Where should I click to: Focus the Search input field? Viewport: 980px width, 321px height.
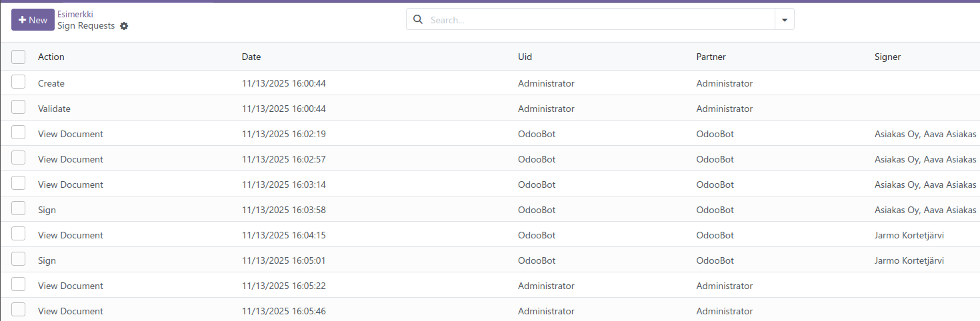tap(600, 20)
